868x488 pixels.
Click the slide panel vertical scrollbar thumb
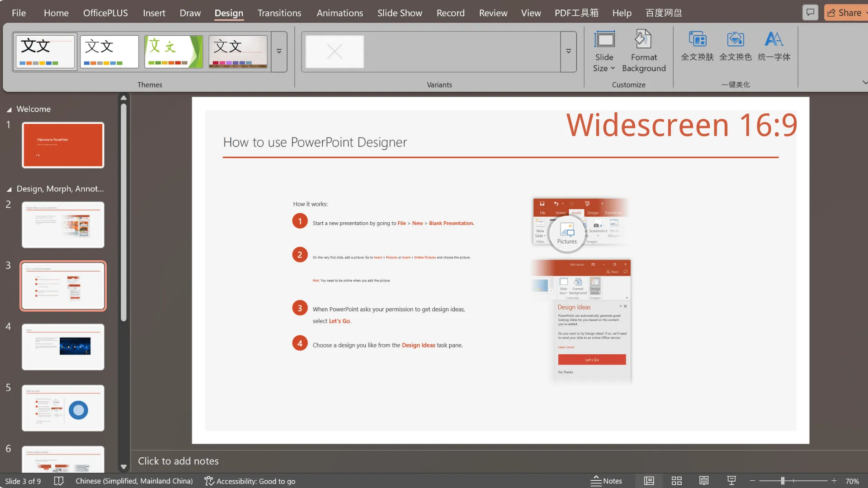coord(123,212)
